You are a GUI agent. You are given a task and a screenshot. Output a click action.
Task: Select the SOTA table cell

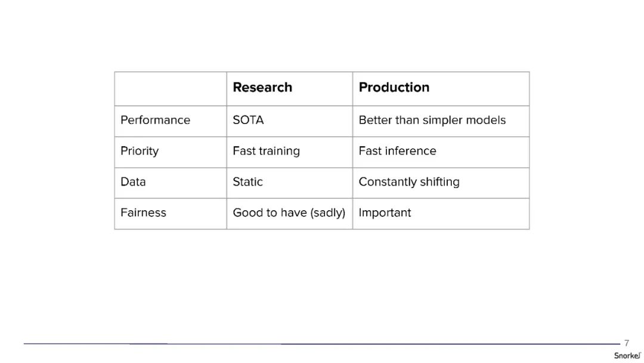click(x=248, y=120)
